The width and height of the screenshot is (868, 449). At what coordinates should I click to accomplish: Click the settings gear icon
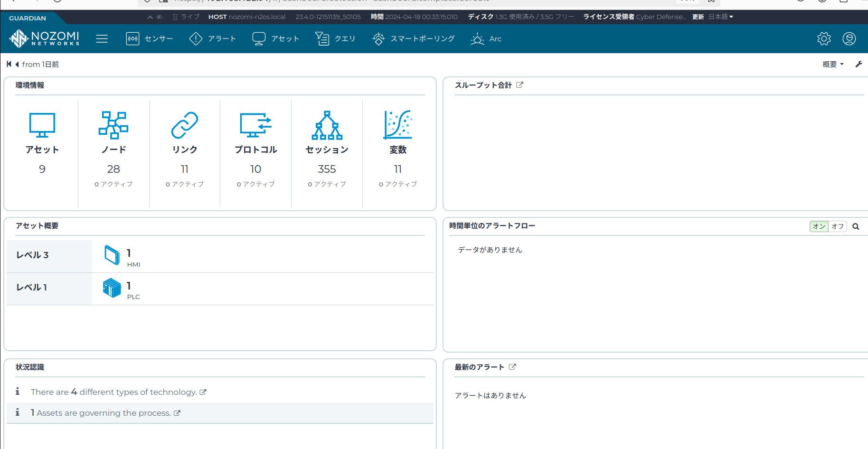(x=824, y=38)
